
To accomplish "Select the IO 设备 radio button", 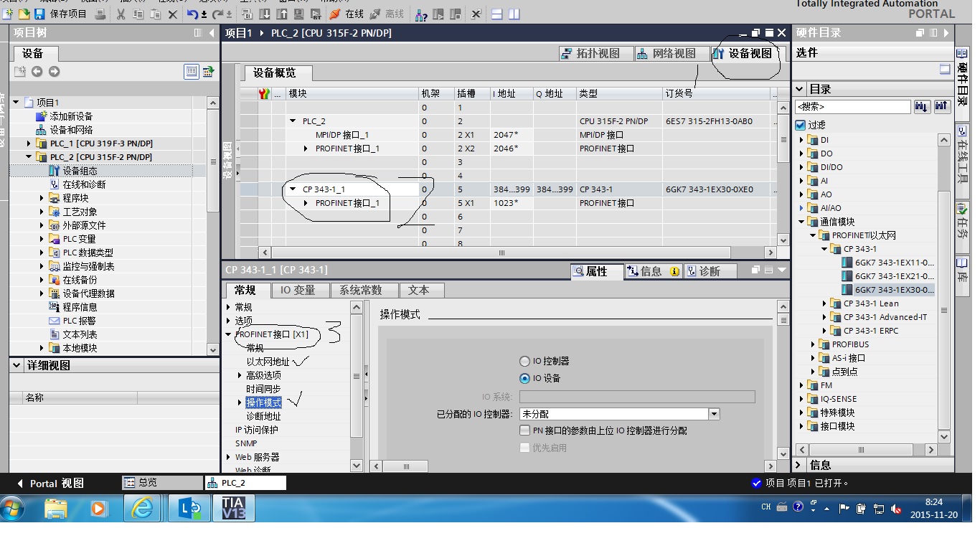I will (525, 378).
